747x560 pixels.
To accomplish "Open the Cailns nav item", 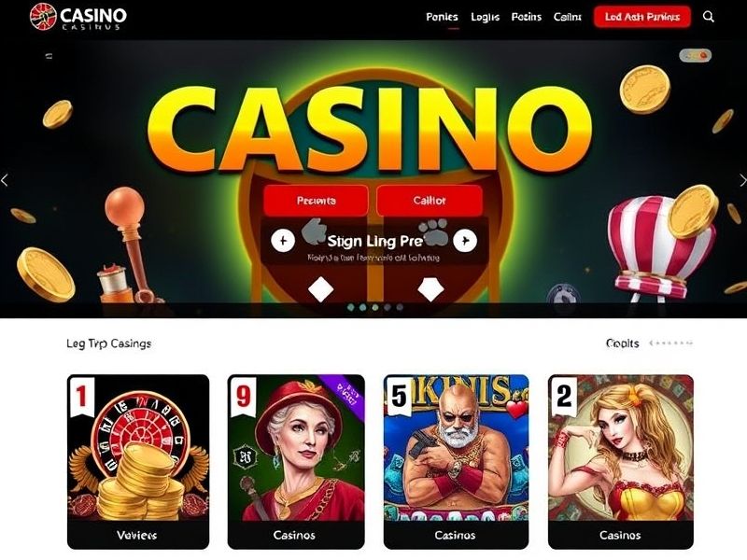I will pyautogui.click(x=568, y=17).
